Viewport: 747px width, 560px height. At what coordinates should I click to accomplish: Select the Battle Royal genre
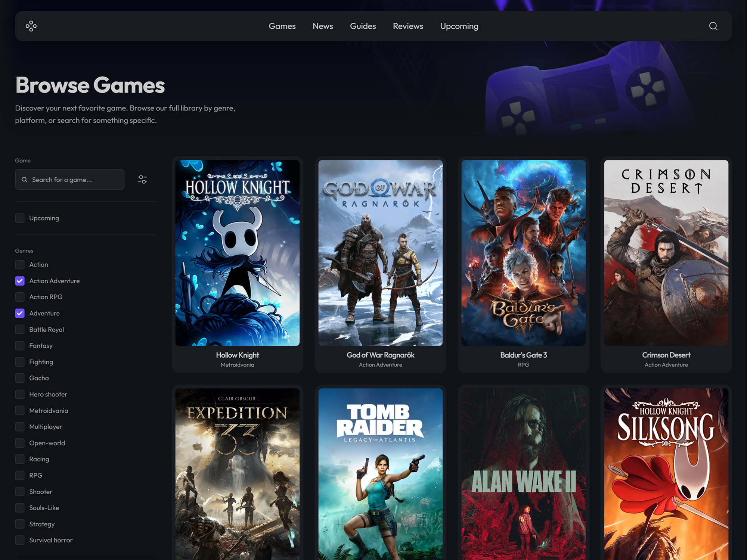20,330
